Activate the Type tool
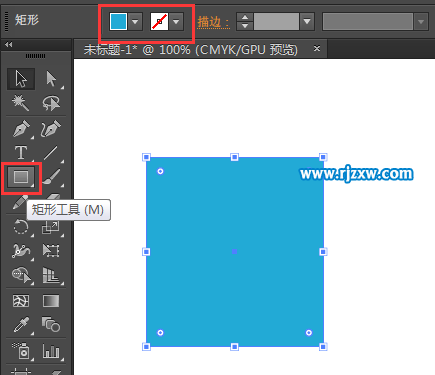 coord(21,153)
